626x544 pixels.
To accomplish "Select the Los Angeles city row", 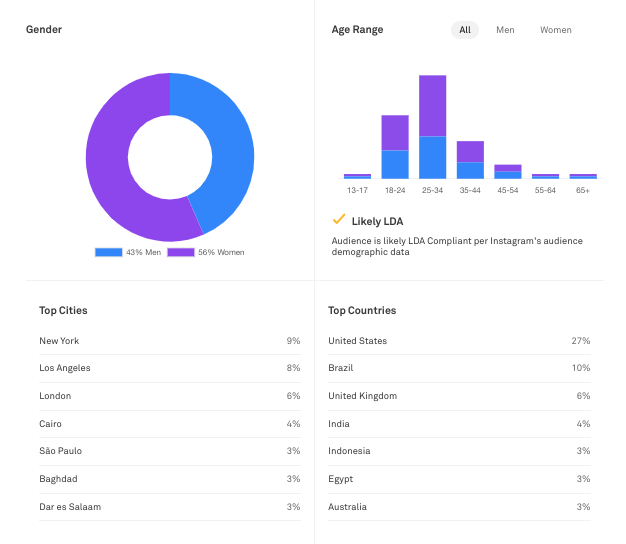I will 65,368.
